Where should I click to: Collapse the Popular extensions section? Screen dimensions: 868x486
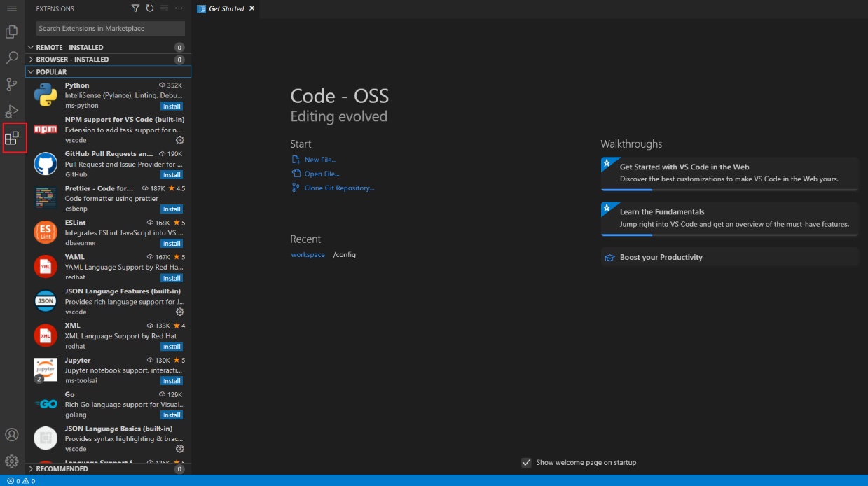click(108, 71)
